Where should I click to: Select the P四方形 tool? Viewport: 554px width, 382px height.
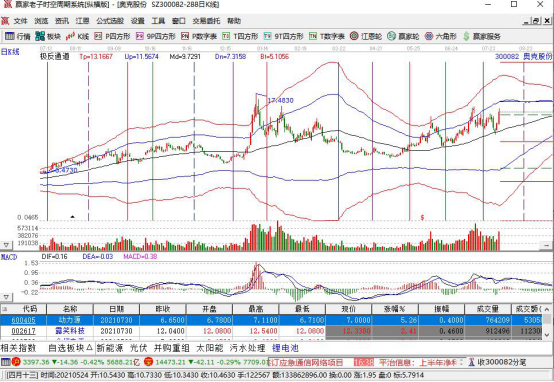pyautogui.click(x=112, y=36)
